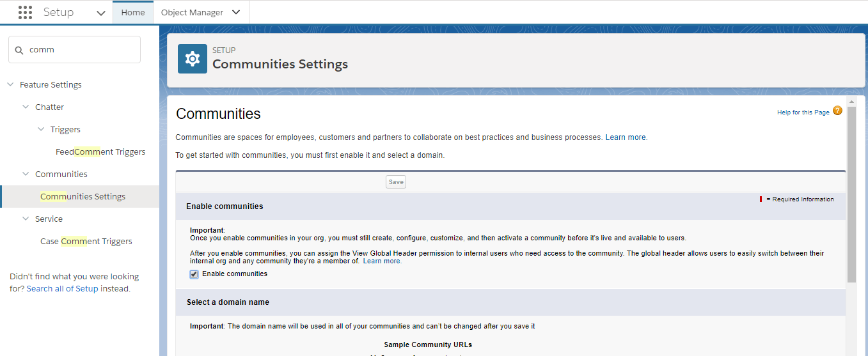
Task: Click the Communities Settings page title
Action: point(280,64)
